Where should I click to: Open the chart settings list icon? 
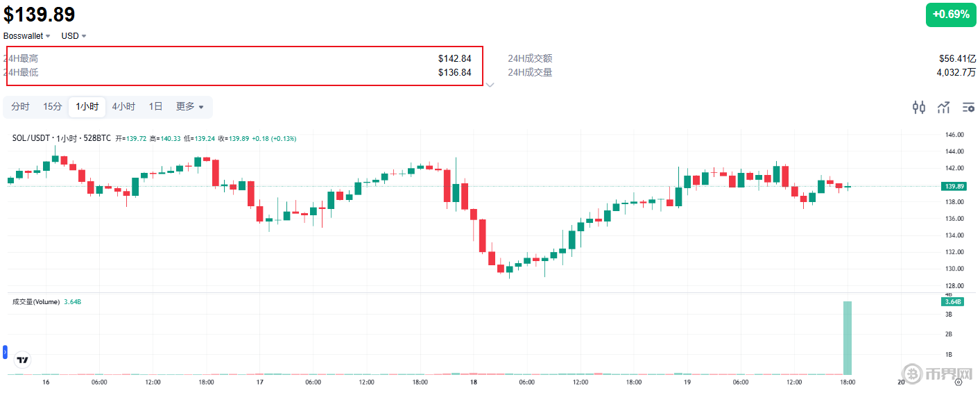click(968, 107)
